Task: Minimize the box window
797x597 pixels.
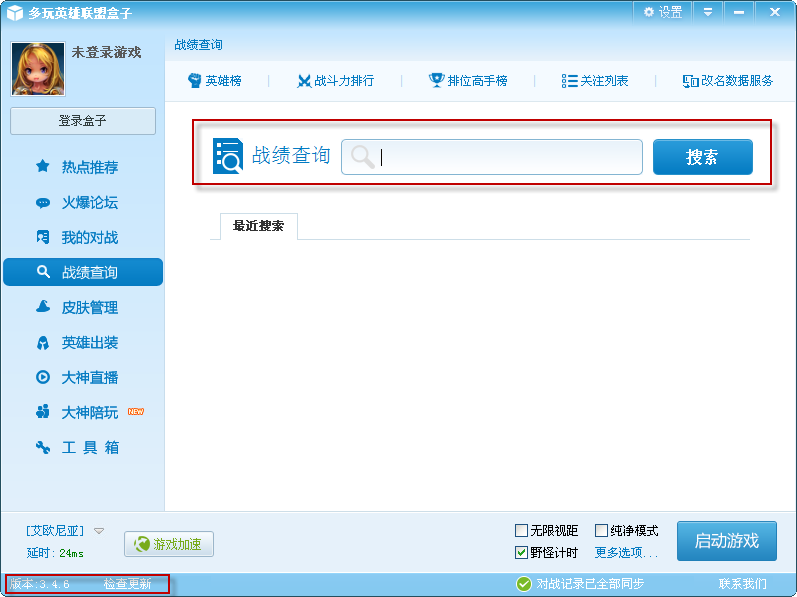Action: click(739, 12)
